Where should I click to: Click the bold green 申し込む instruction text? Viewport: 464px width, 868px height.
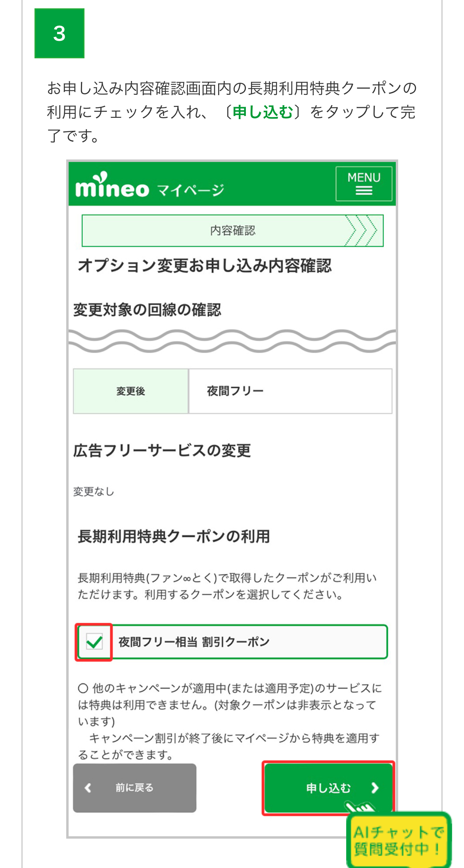tap(263, 112)
